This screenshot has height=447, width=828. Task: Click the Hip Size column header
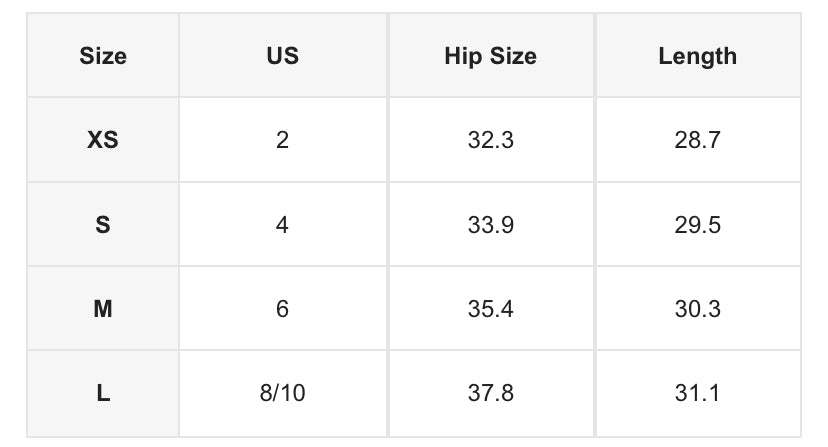pyautogui.click(x=490, y=56)
